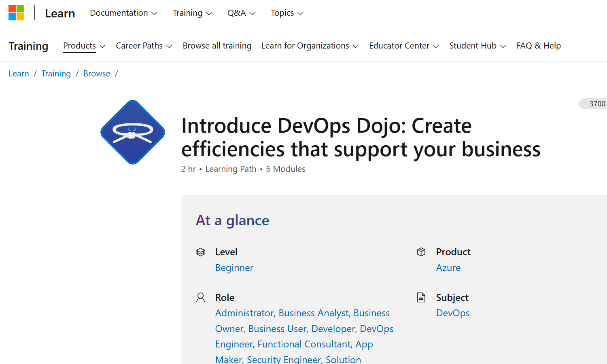Open the Azure product link
607x364 pixels.
[448, 268]
